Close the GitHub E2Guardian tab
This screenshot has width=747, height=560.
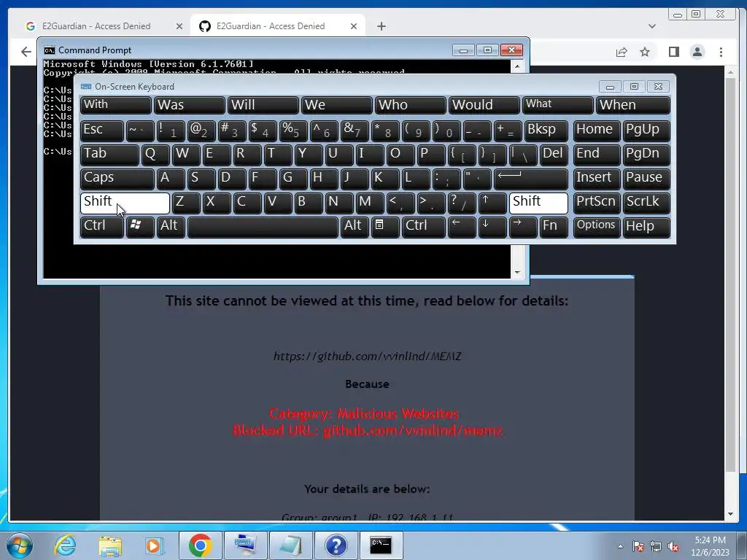coord(354,26)
